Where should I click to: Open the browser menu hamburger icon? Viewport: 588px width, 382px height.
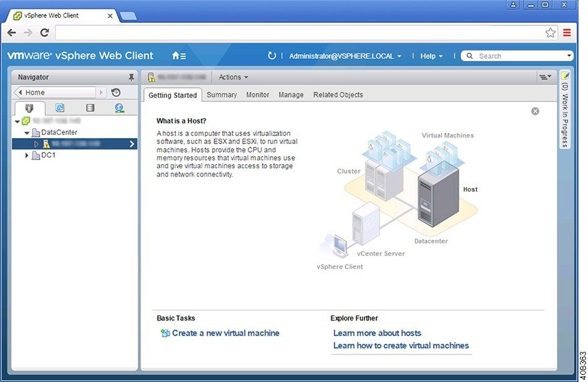coord(567,33)
